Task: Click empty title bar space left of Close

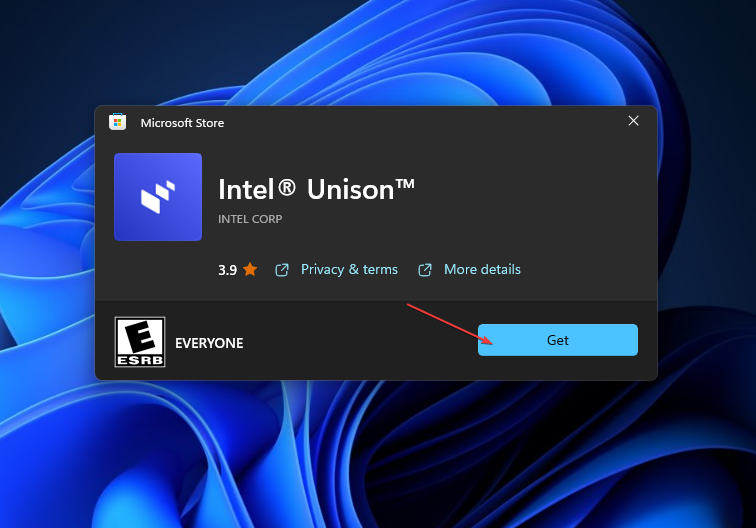Action: [450, 122]
